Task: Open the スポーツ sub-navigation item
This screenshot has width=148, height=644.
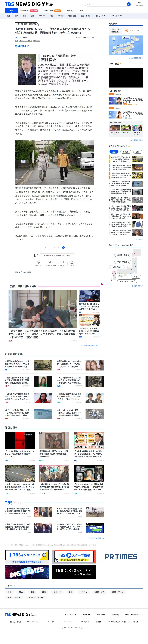Action: [x=42, y=16]
